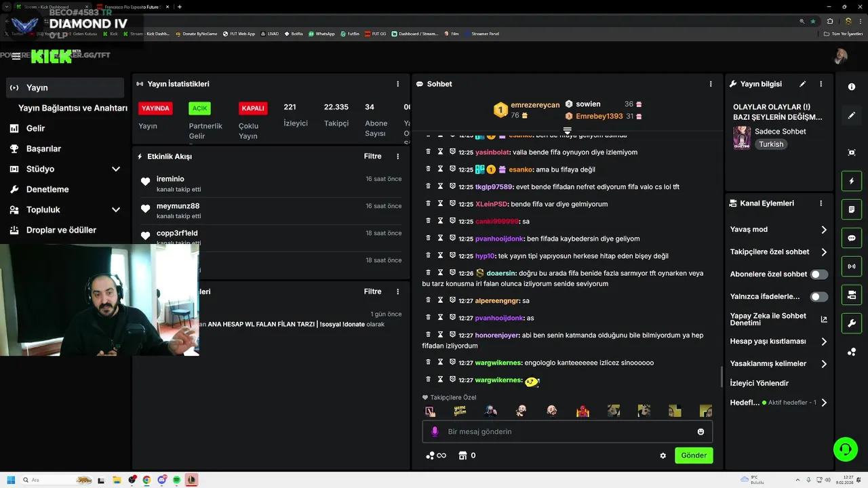Expand Yavaş mod settings
Image resolution: width=868 pixels, height=488 pixels.
(x=823, y=230)
